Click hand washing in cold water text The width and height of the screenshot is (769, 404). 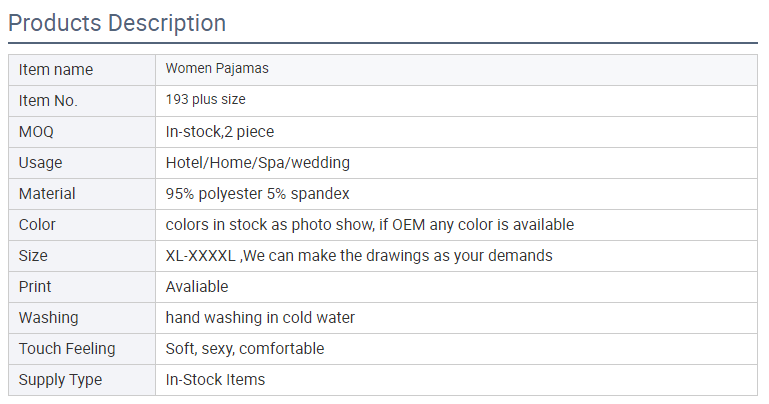260,318
